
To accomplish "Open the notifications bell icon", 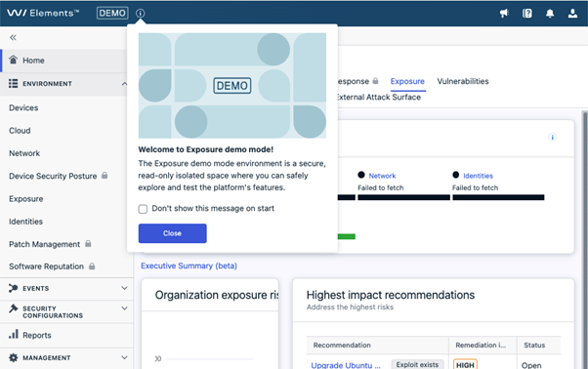I will point(550,14).
